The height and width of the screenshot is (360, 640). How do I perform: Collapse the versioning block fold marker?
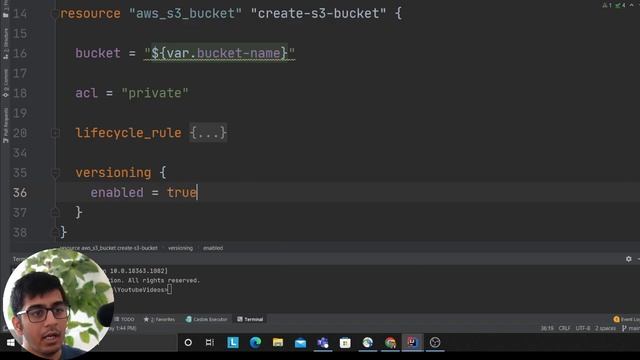pos(55,173)
